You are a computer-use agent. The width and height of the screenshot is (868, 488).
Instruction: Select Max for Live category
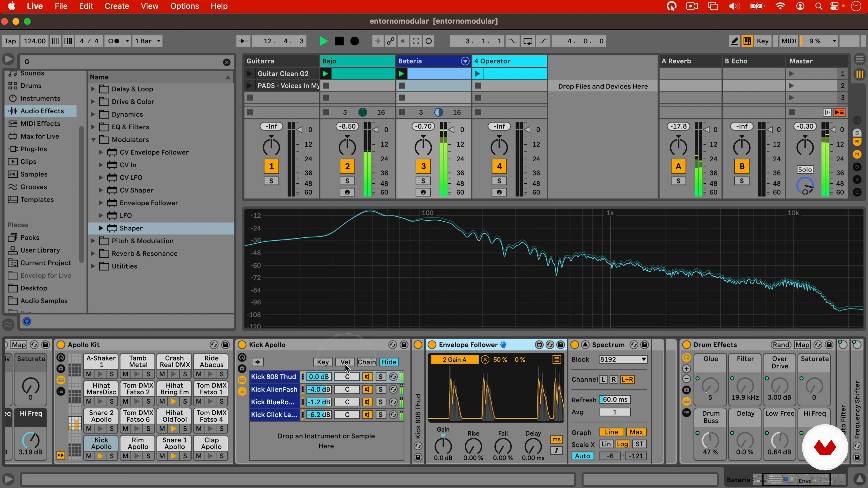click(x=40, y=136)
